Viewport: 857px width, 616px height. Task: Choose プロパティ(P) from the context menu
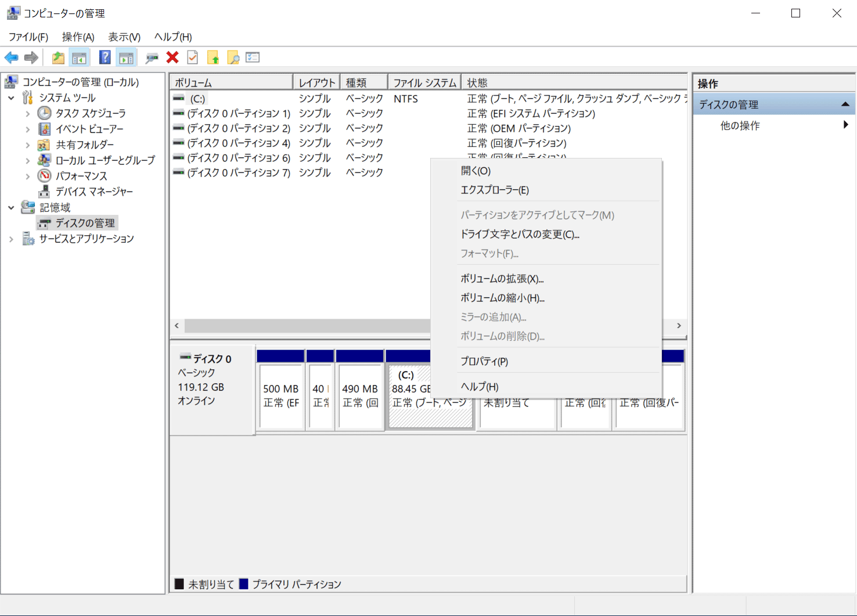484,361
